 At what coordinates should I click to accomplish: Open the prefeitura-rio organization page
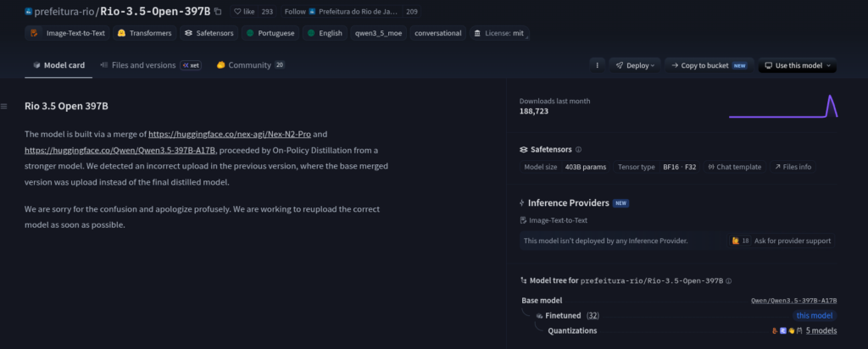65,11
